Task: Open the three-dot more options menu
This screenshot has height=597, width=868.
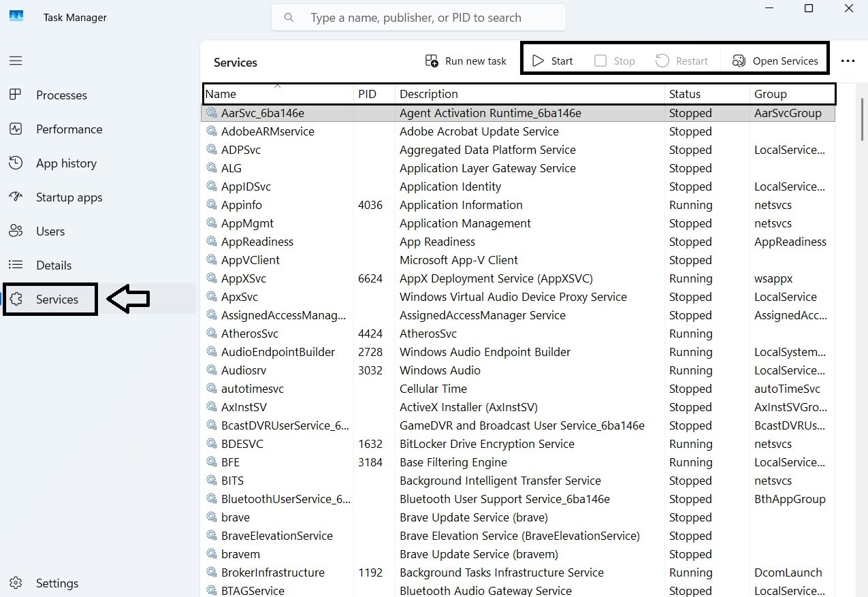Action: 848,61
